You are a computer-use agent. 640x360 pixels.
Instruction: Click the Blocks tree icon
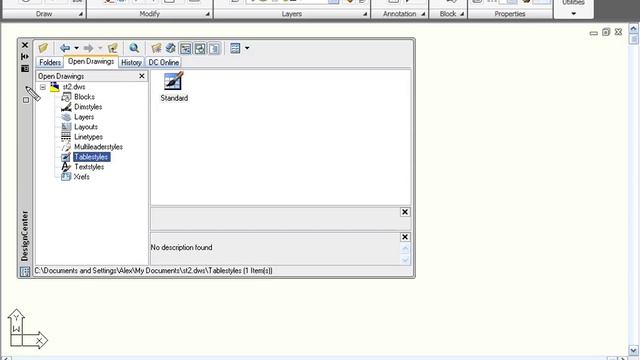(66, 97)
